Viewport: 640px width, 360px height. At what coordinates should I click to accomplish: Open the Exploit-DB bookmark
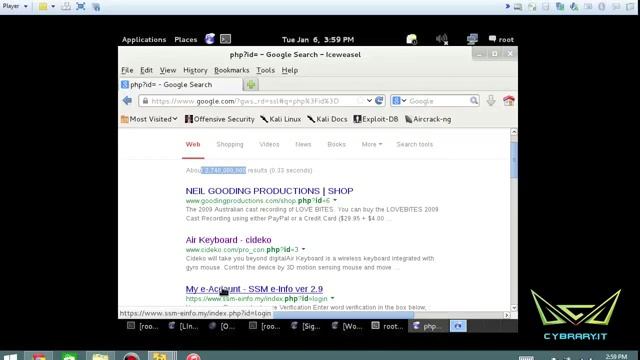click(x=376, y=119)
